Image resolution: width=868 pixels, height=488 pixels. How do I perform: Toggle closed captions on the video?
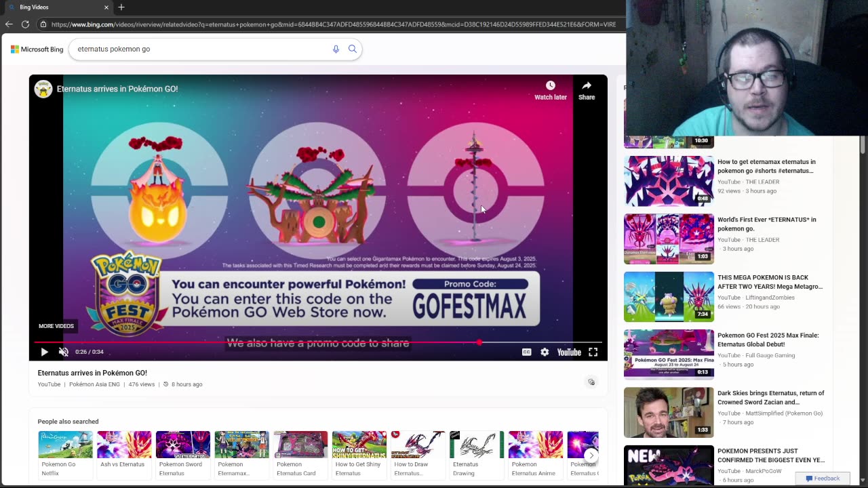coord(526,352)
